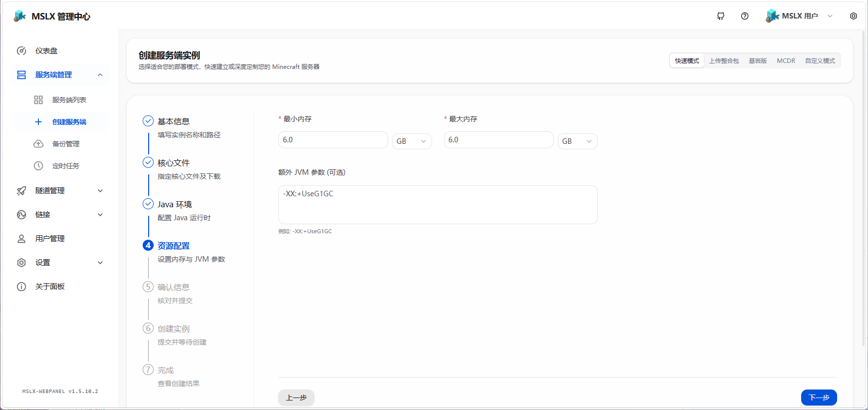868x410 pixels.
Task: Click the 隧道管理 rocket icon
Action: 21,191
